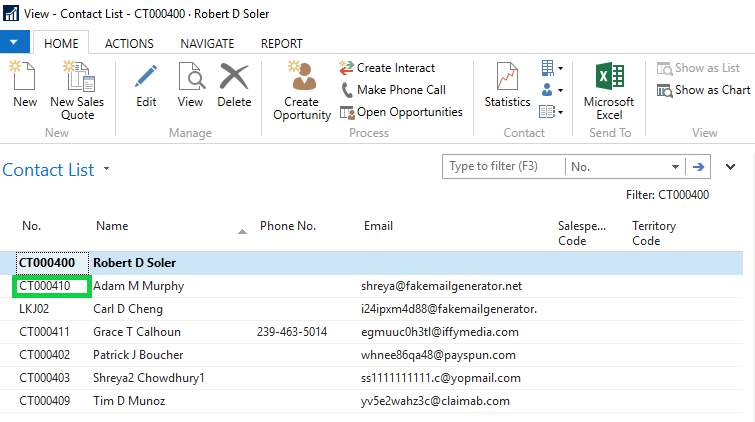Click the application icon in title bar
Viewport: 755px width, 422px height.
click(x=11, y=13)
